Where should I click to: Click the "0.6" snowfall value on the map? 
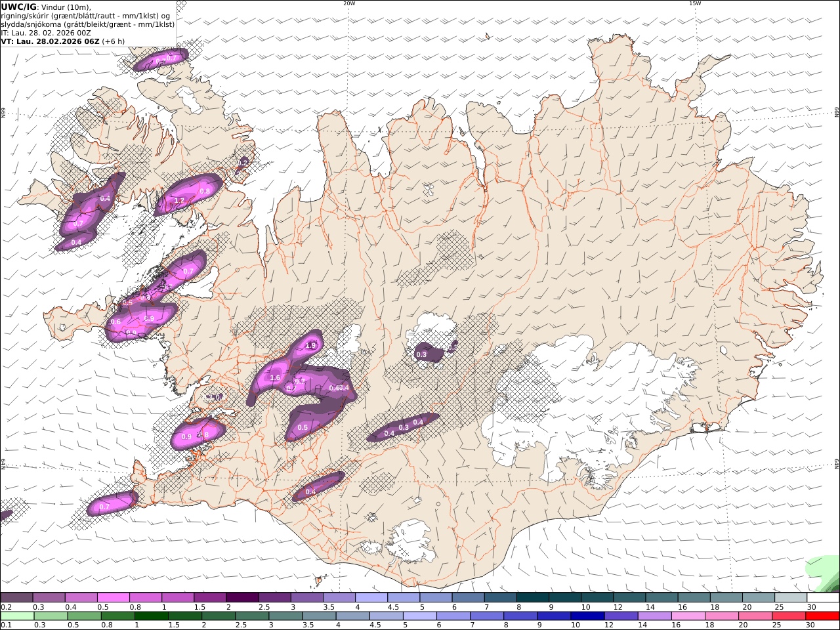(115, 322)
